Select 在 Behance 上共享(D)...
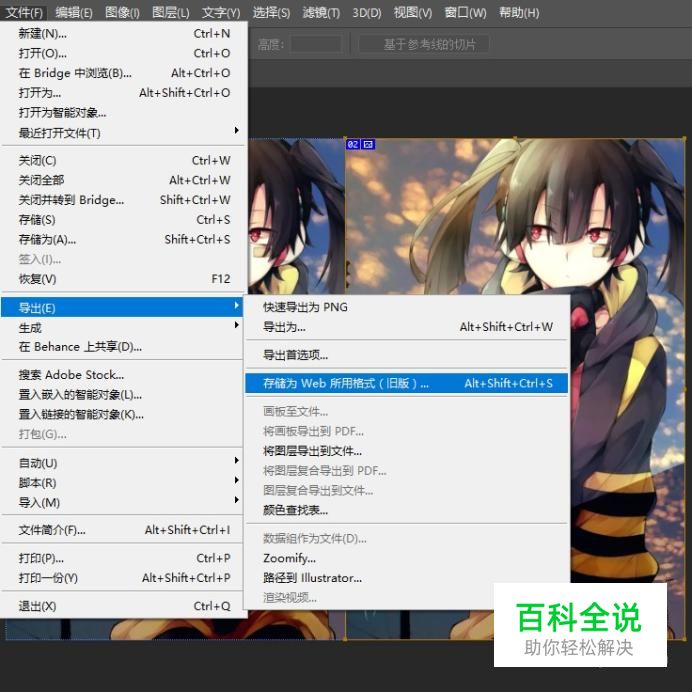This screenshot has width=692, height=692. (124, 347)
